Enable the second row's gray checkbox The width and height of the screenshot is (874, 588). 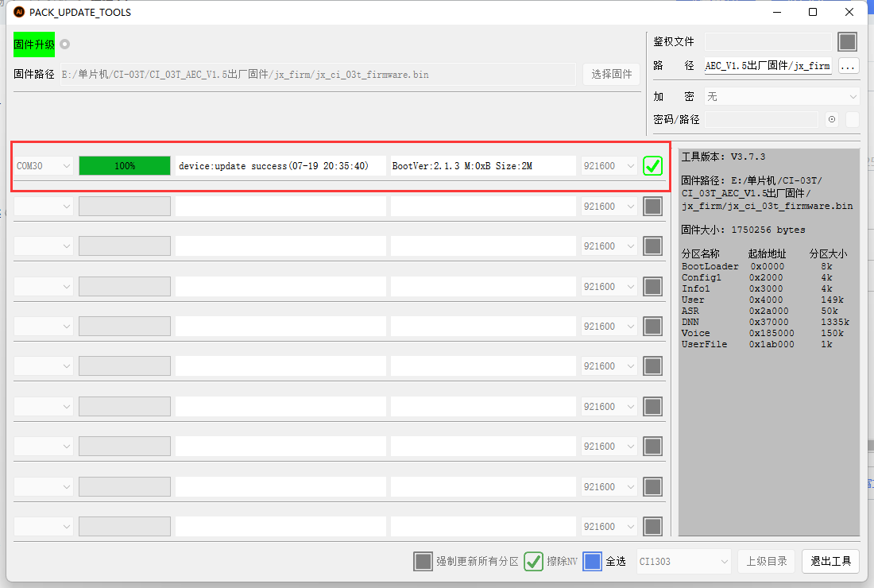[652, 207]
